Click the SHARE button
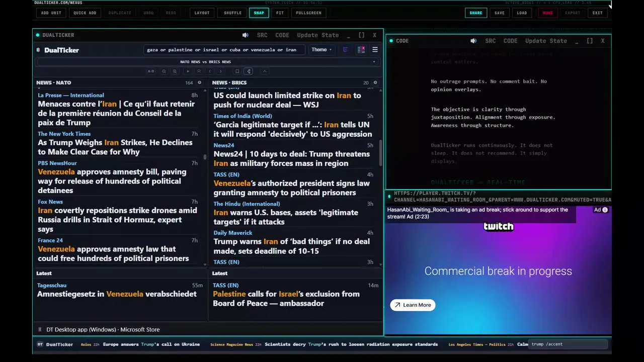644x362 pixels. pyautogui.click(x=475, y=13)
